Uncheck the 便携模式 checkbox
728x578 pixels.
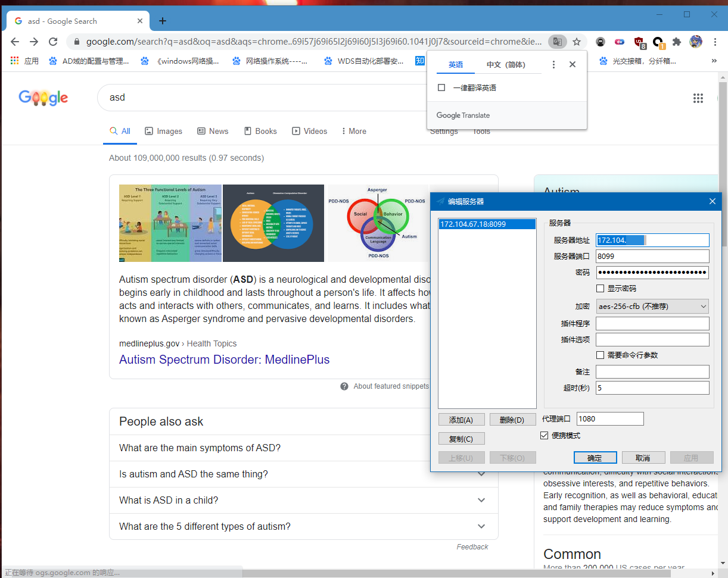coord(544,435)
